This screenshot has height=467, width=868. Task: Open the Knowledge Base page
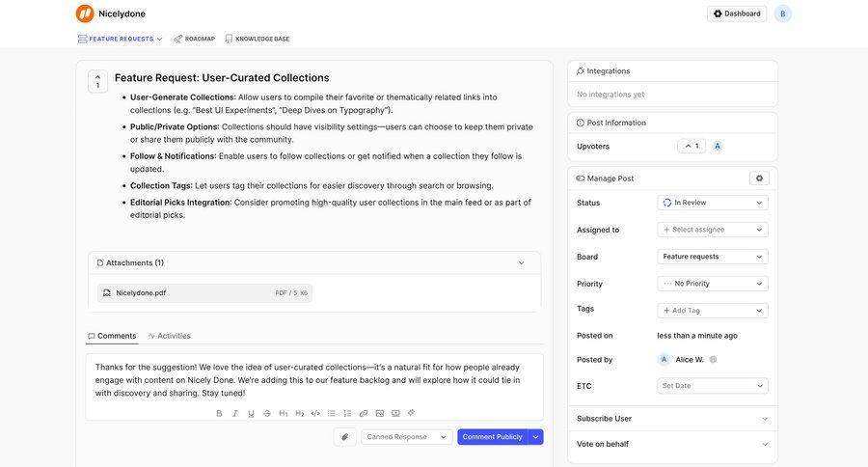coord(258,39)
